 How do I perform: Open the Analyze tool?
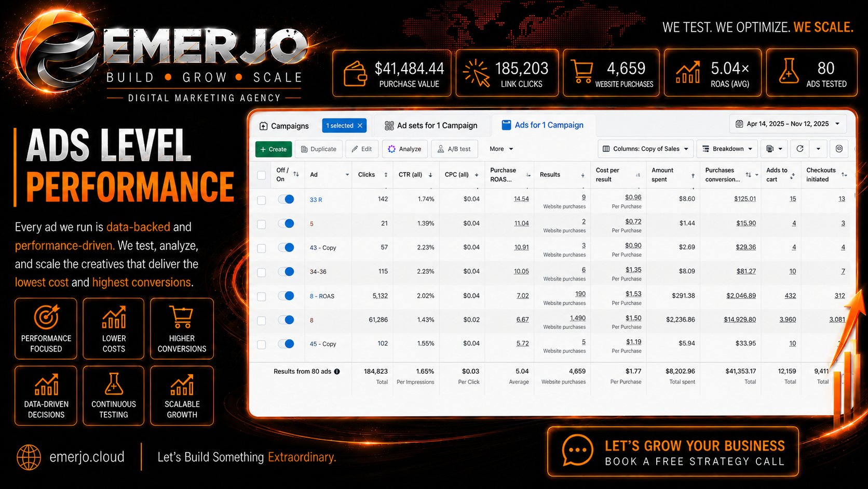[405, 149]
